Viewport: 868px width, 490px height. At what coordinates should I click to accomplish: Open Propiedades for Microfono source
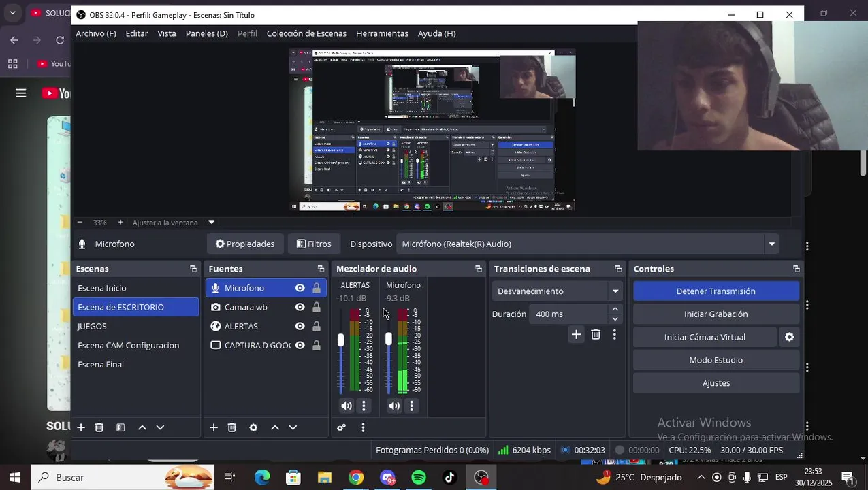click(245, 244)
